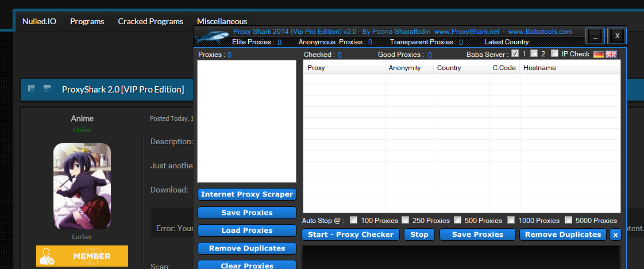Click the Checked counter
Image resolution: width=644 pixels, height=269 pixels.
pos(323,55)
